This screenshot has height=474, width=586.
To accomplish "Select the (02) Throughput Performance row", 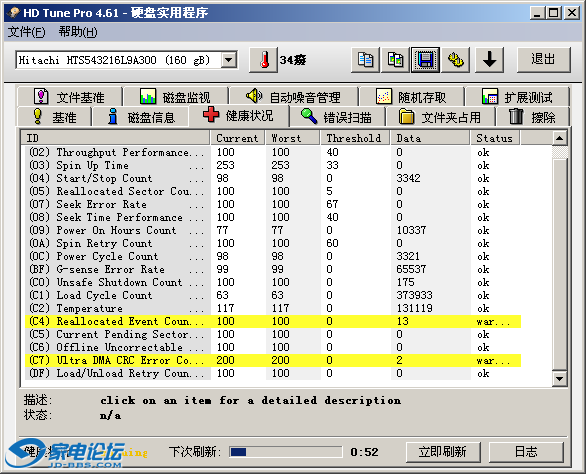I will (273, 152).
